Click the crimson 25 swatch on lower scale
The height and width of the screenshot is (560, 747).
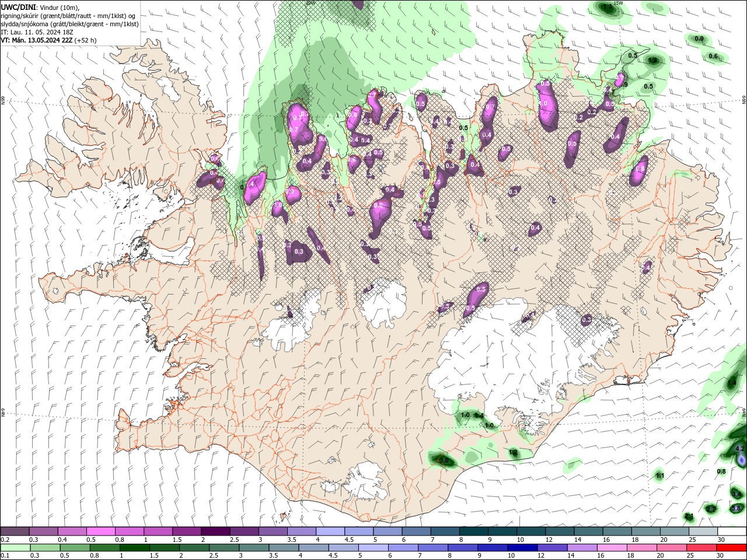[702, 548]
